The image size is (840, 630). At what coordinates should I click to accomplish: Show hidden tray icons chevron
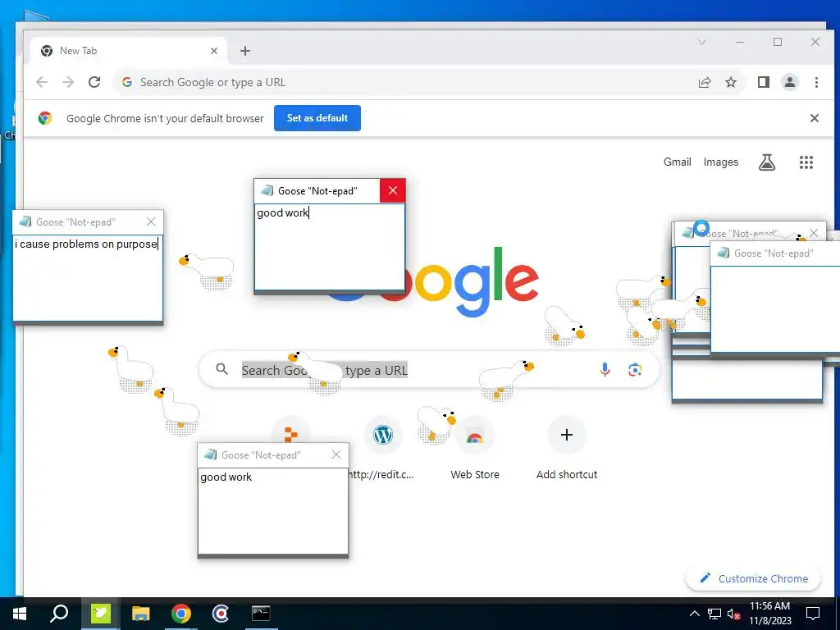694,614
